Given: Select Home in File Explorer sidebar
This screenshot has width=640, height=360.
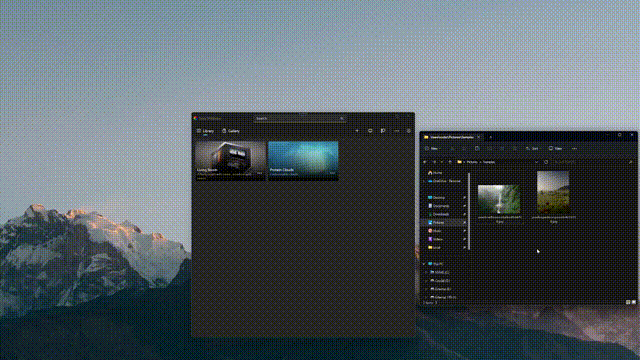Looking at the screenshot, I should point(435,173).
